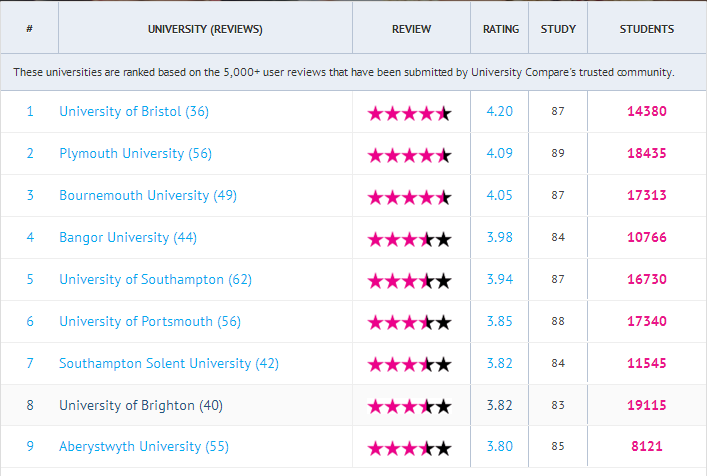707x476 pixels.
Task: Click the REVIEW column header
Action: [x=411, y=29]
